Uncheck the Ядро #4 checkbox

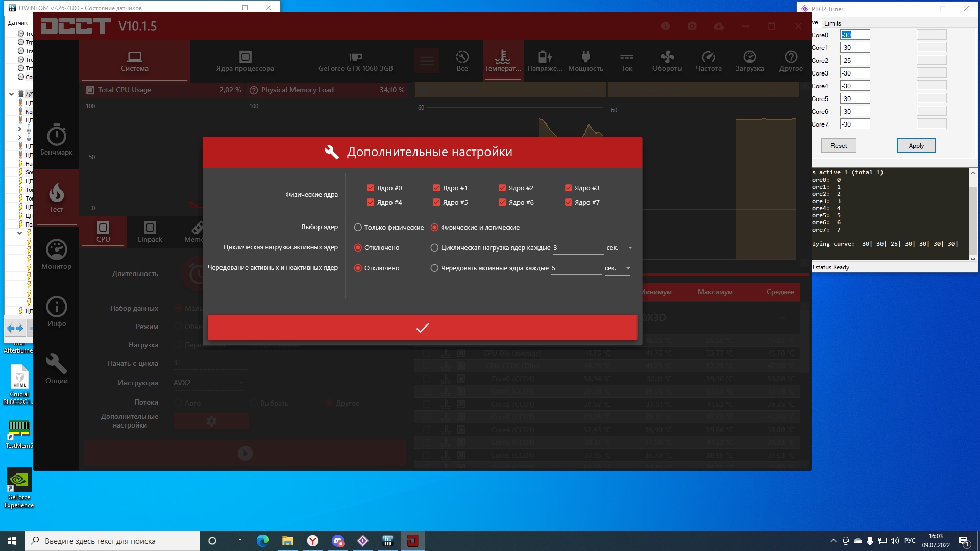pyautogui.click(x=371, y=202)
